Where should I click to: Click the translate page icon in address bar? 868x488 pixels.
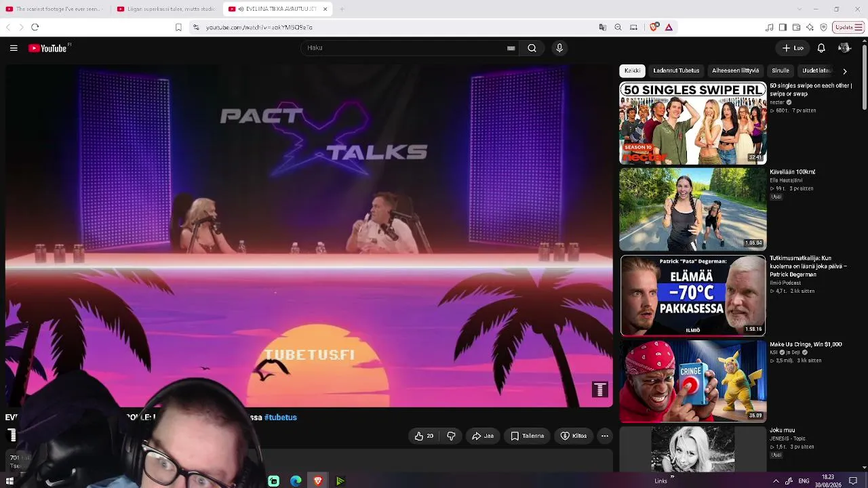tap(602, 27)
